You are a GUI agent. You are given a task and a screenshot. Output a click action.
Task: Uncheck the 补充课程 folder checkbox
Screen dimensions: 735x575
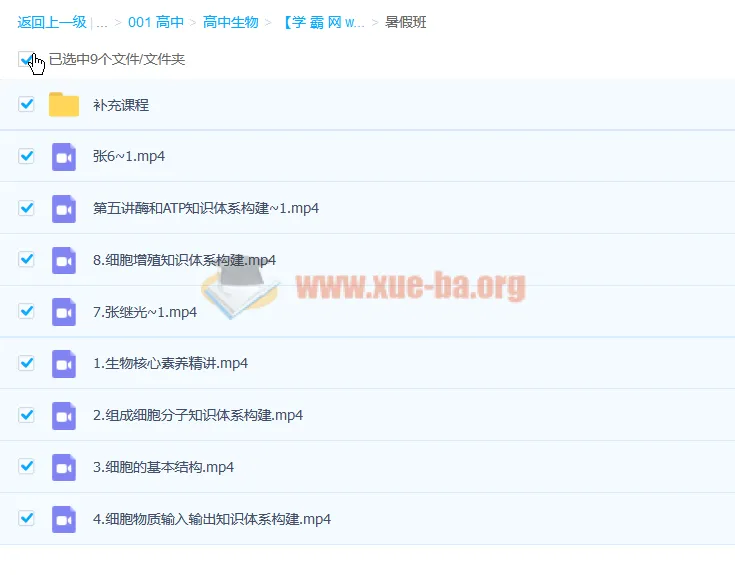(x=27, y=104)
